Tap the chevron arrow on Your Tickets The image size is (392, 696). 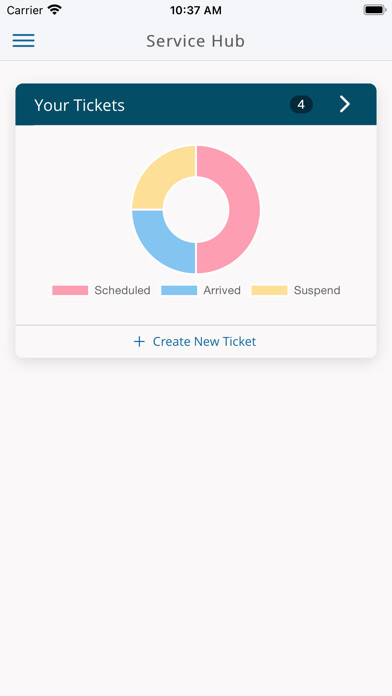point(345,104)
